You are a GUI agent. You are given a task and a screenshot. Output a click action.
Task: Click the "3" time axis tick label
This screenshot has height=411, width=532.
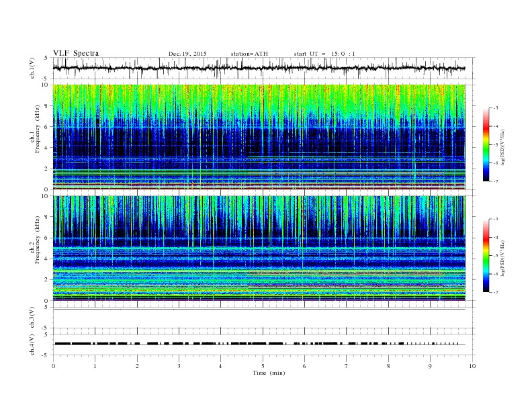pyautogui.click(x=179, y=366)
